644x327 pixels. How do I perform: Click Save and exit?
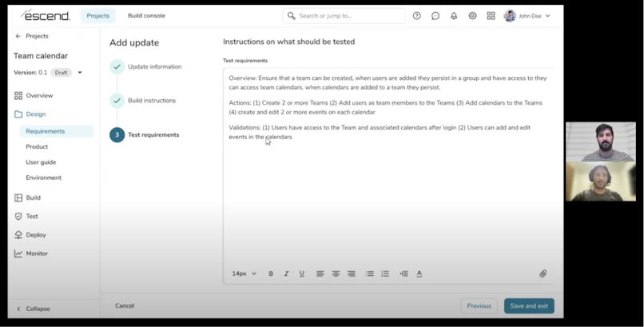(x=529, y=306)
